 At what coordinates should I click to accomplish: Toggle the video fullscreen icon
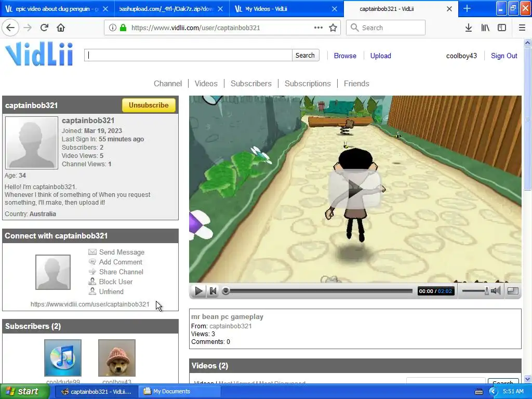click(513, 291)
